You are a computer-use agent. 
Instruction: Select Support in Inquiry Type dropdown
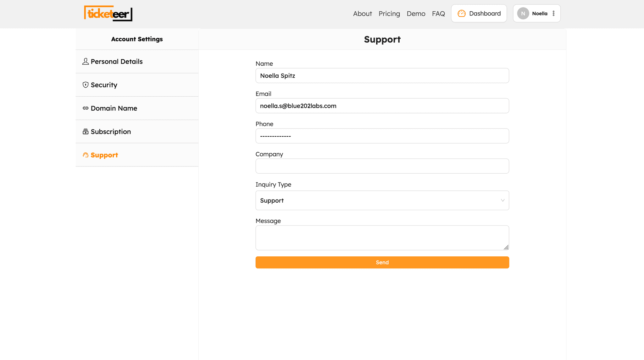click(382, 200)
